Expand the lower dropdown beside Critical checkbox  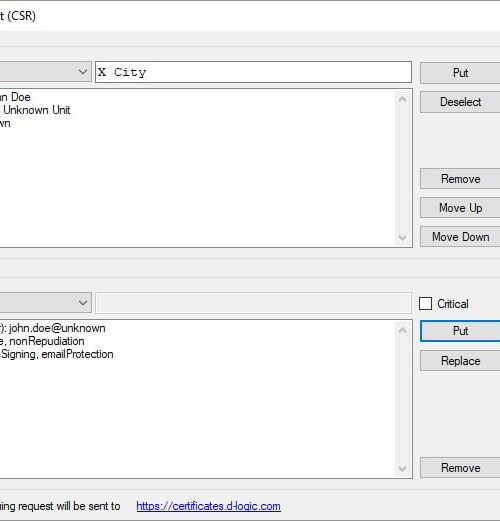(x=45, y=303)
